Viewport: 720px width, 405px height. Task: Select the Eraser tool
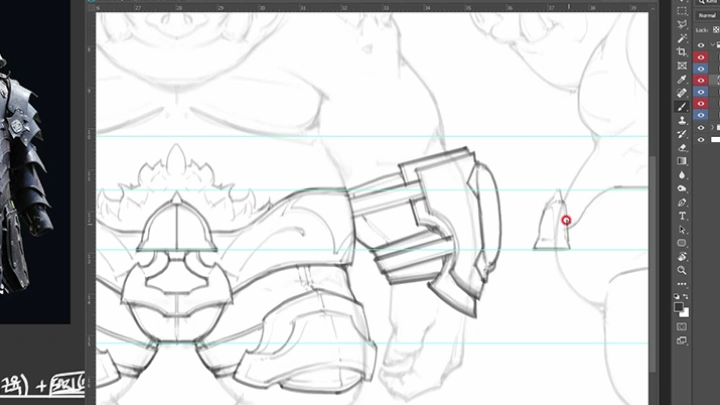(x=682, y=148)
